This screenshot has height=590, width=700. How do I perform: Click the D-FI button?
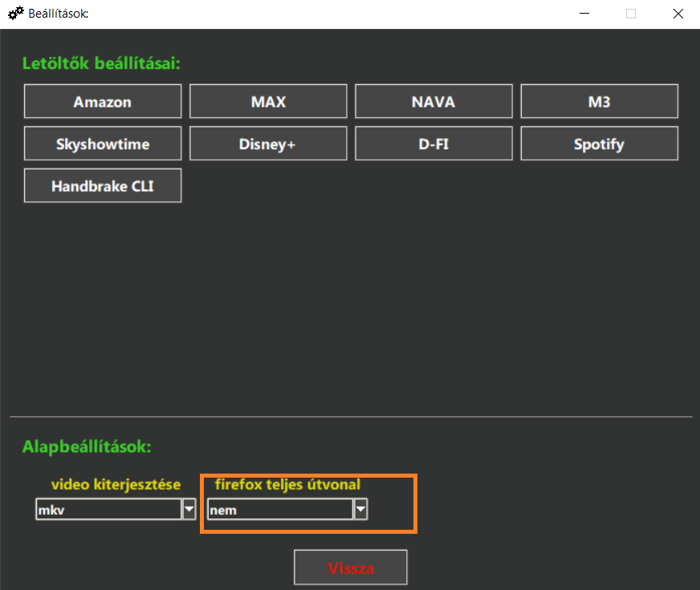pos(433,143)
